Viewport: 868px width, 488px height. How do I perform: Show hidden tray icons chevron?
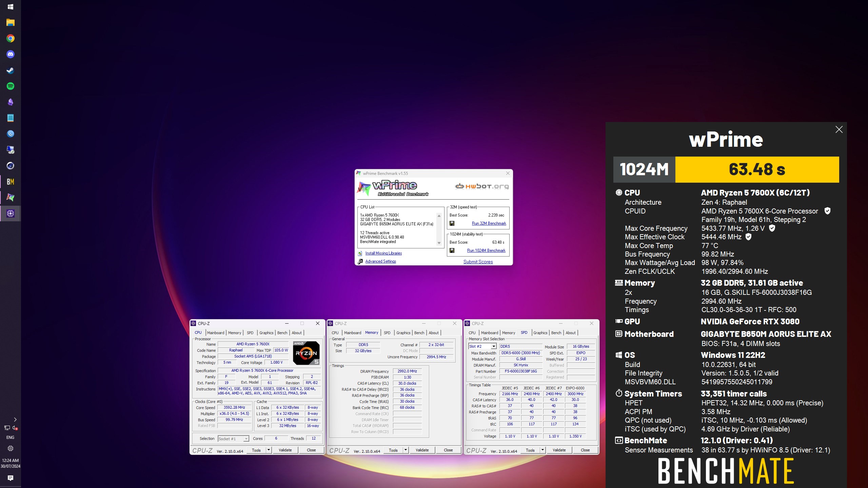[x=15, y=420]
